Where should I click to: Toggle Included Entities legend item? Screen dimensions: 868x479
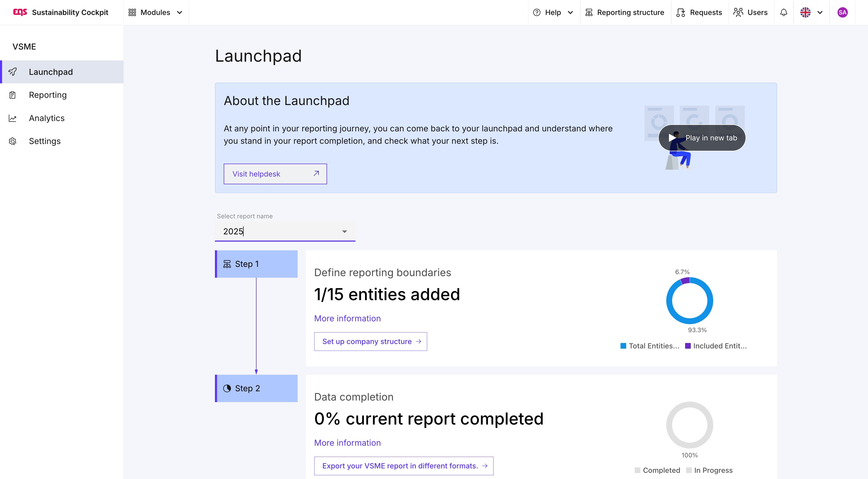(716, 346)
